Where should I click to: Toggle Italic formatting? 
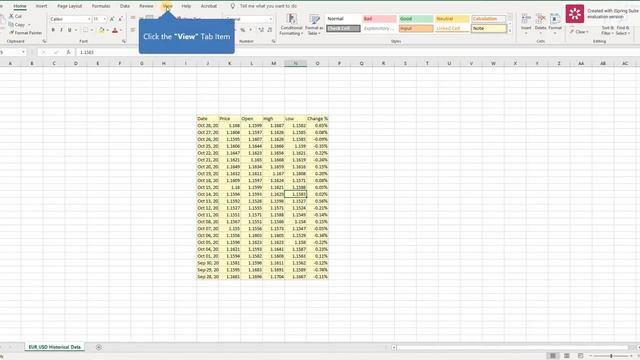point(61,30)
